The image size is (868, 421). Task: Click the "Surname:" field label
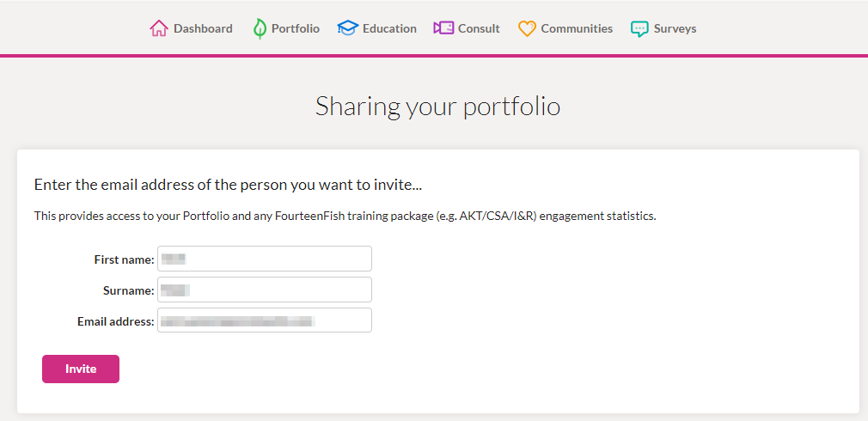pos(128,290)
